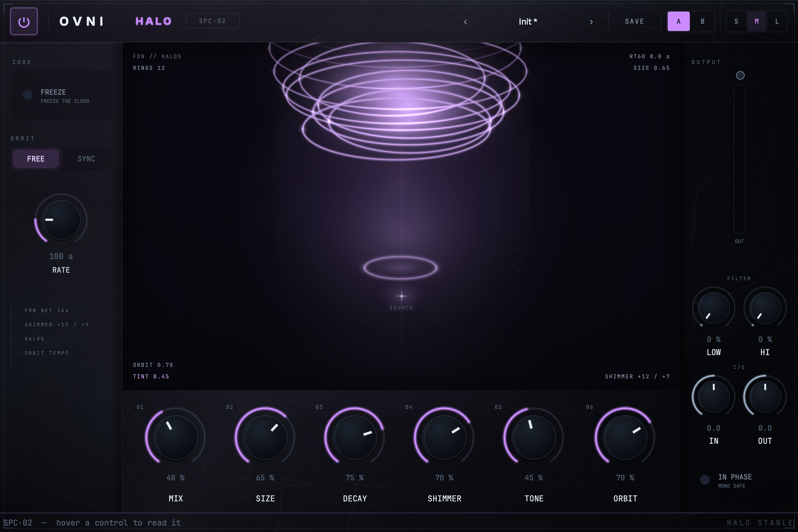Switch to preset slot A
The height and width of the screenshot is (532, 798).
(x=679, y=21)
